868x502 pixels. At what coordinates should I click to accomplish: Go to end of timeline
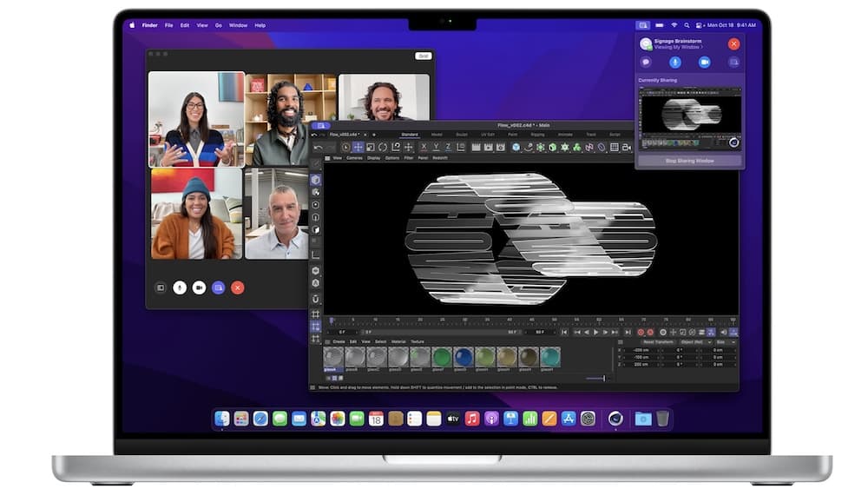[628, 332]
